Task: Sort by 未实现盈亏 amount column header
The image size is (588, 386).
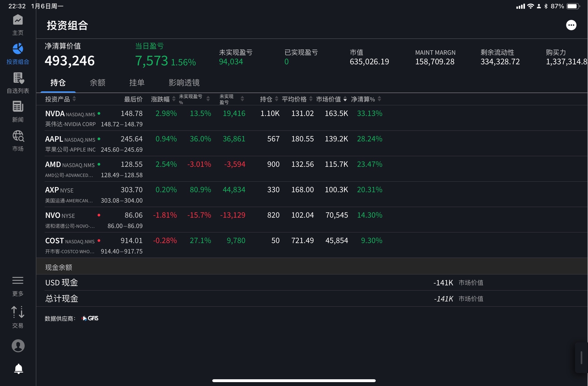Action: pos(232,99)
